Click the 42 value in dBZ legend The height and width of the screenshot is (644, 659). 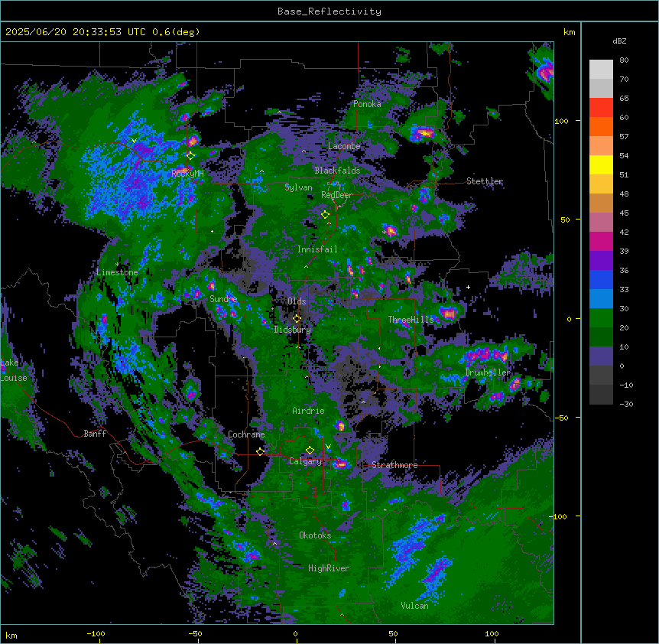[x=624, y=232]
